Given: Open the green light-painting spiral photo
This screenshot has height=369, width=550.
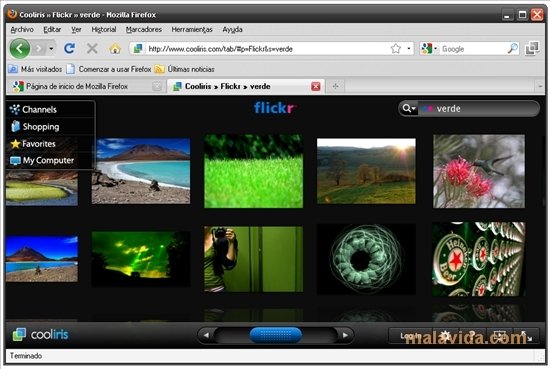Looking at the screenshot, I should [366, 259].
